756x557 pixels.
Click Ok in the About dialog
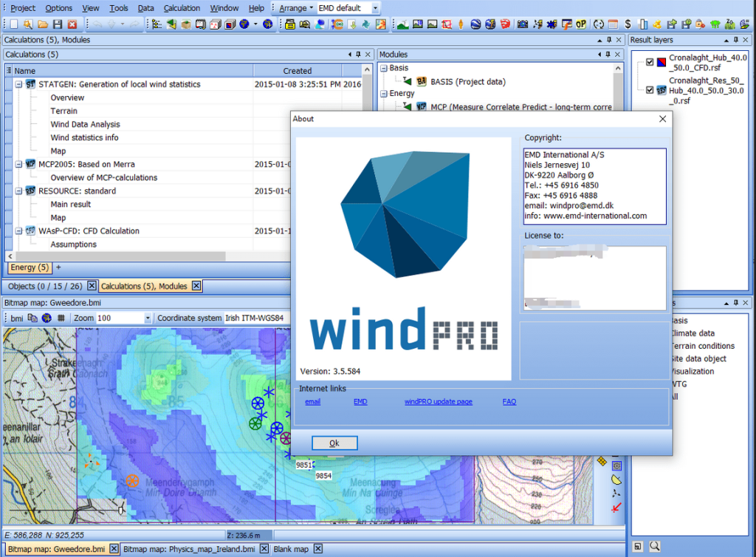pos(334,442)
